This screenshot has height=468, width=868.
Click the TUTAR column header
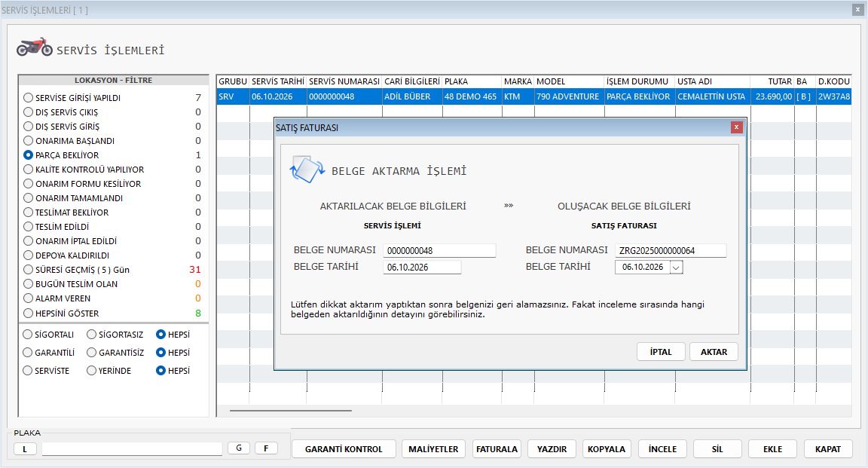[x=773, y=81]
